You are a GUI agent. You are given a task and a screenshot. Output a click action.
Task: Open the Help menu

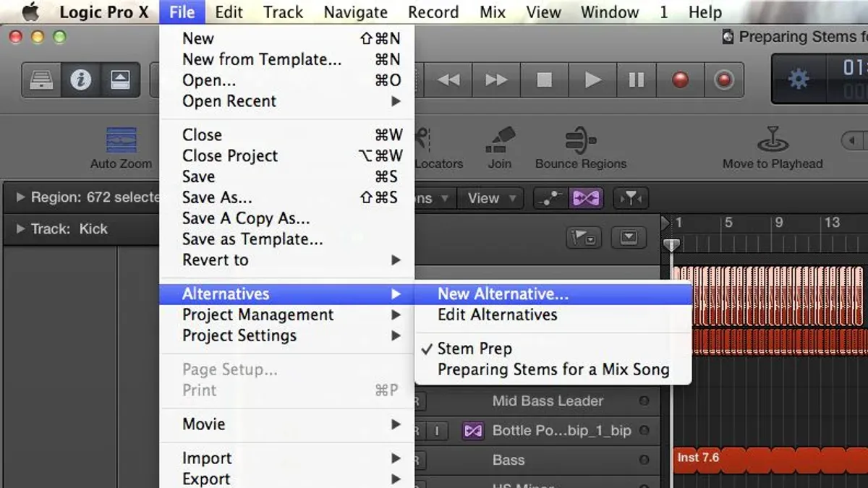click(x=705, y=12)
